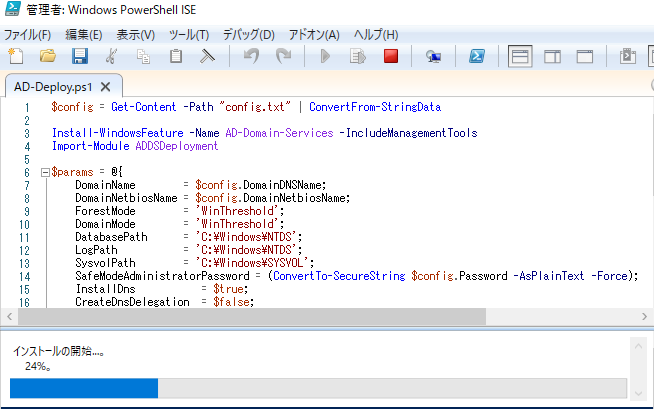Click Get-Content cmdlet on line 1
The width and height of the screenshot is (654, 409).
coord(143,107)
